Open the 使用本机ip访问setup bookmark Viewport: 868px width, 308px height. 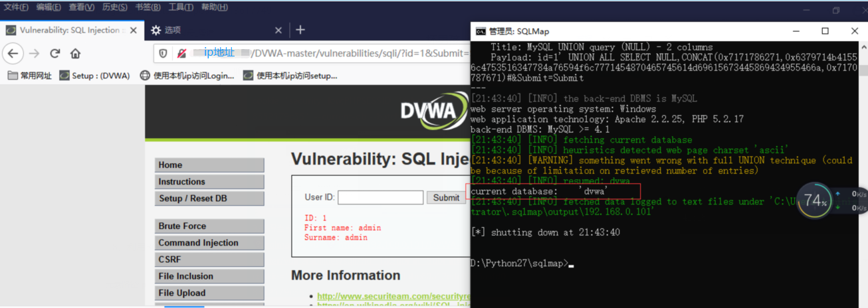(290, 76)
